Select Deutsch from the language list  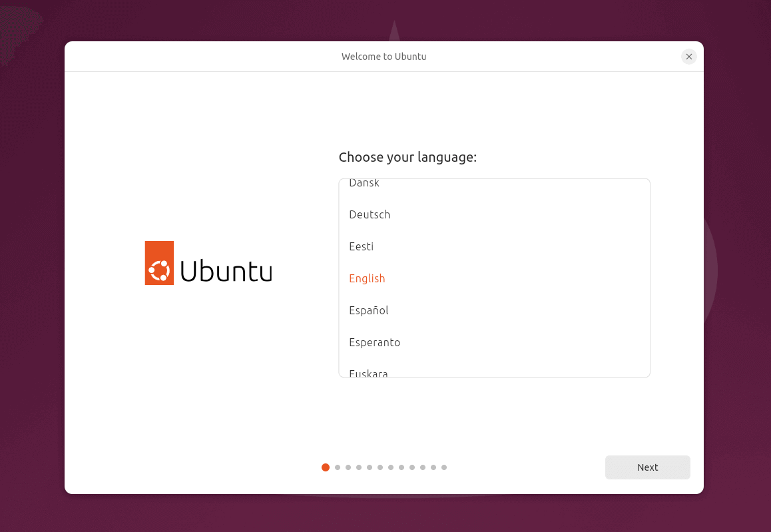click(494, 214)
